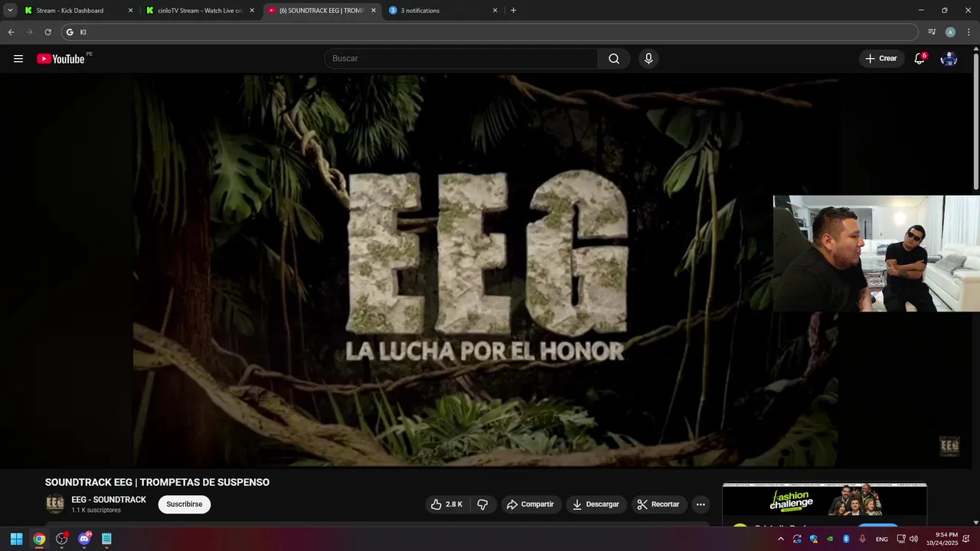Viewport: 980px width, 551px height.
Task: Close the SOUNDTRACK EEG YouTube tab
Action: click(374, 11)
